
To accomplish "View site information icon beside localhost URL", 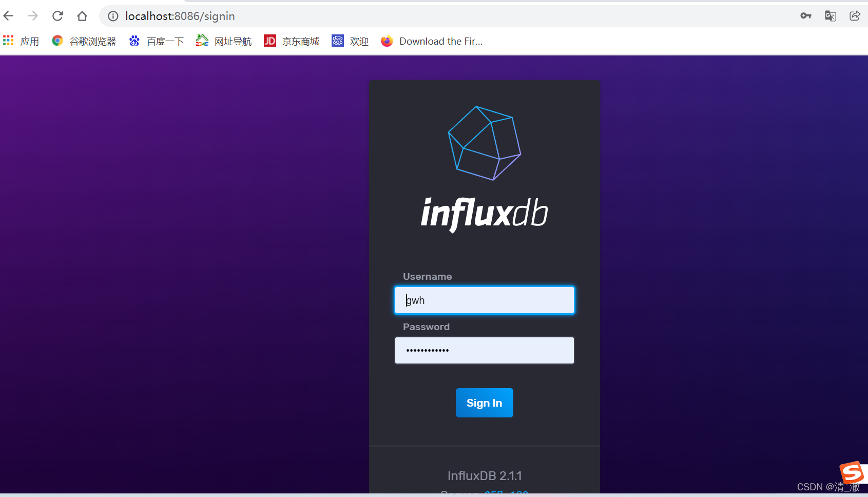I will tap(113, 16).
